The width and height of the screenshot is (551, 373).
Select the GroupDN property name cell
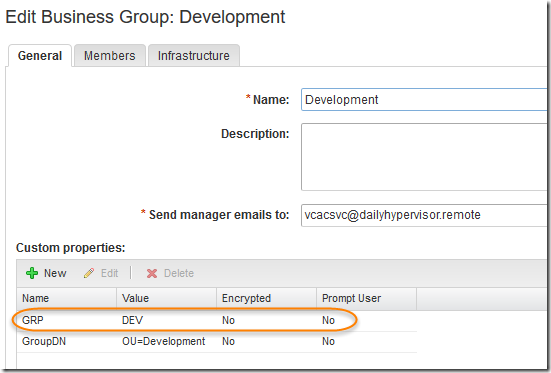tap(44, 341)
